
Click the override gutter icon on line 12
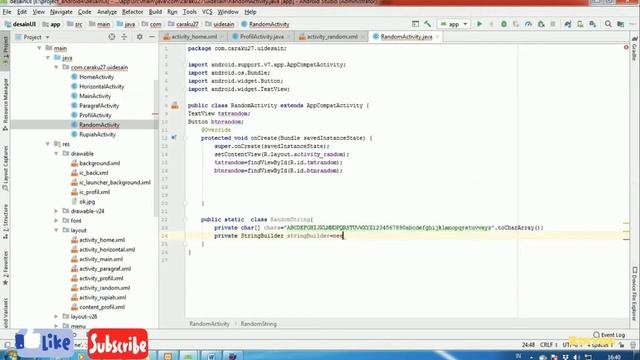tap(174, 138)
